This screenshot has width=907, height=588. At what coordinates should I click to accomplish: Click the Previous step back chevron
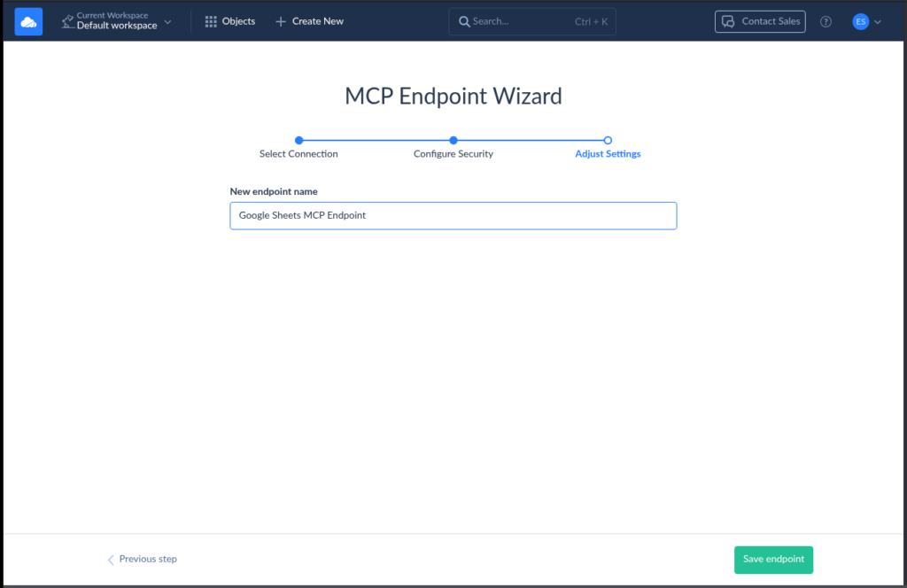click(110, 559)
